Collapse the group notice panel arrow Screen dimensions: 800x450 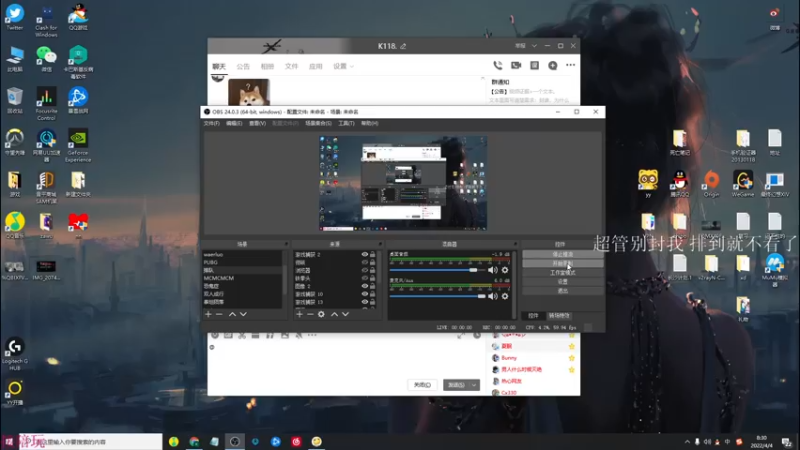coord(483,79)
